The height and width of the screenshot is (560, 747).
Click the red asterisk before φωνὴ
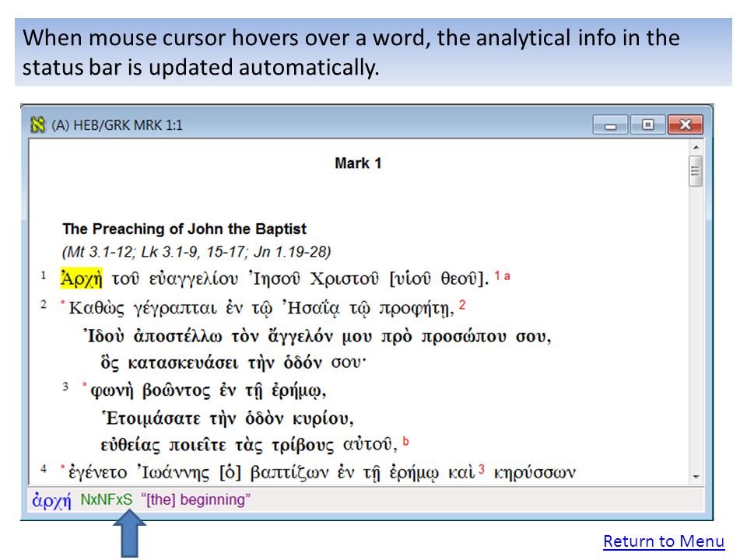click(85, 385)
